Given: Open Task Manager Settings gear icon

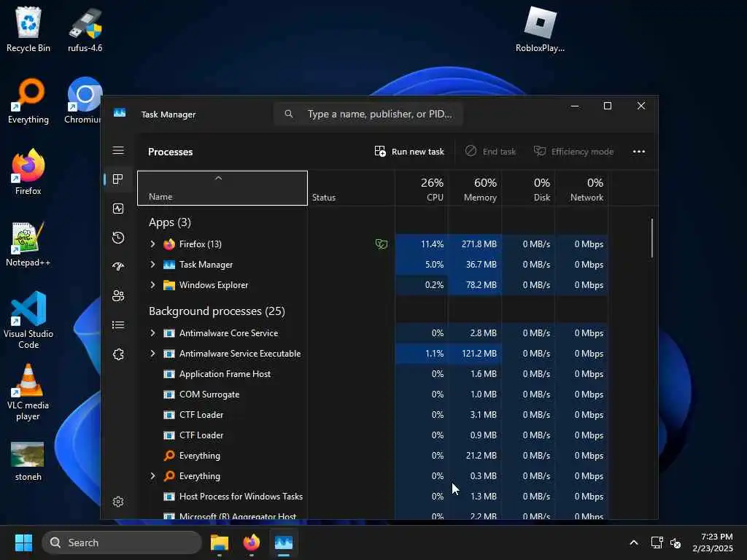Looking at the screenshot, I should (118, 502).
